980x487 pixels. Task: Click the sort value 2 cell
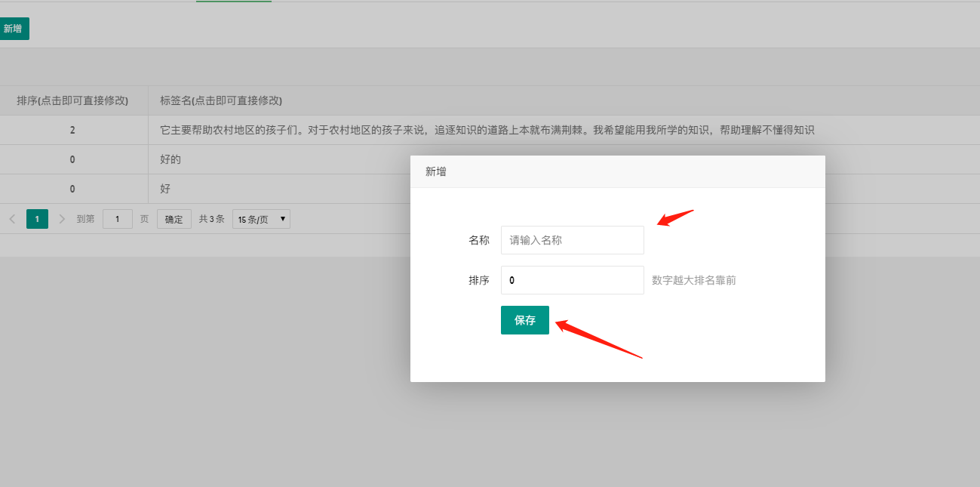72,130
